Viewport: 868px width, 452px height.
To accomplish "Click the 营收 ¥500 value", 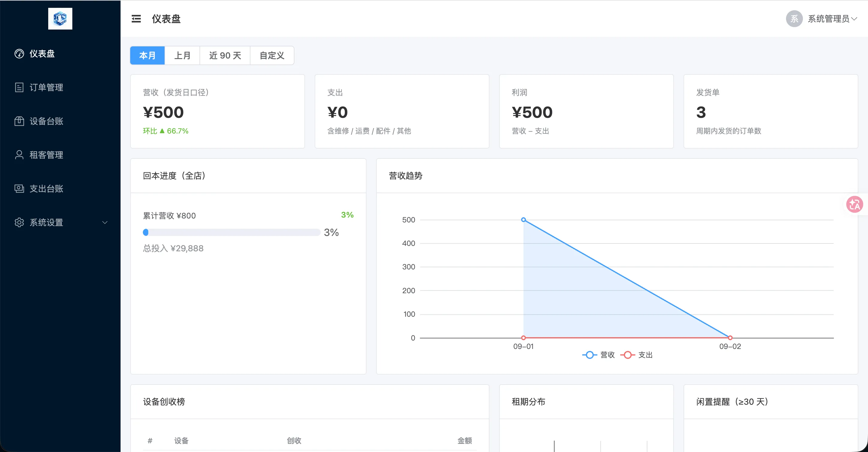I will [x=163, y=112].
